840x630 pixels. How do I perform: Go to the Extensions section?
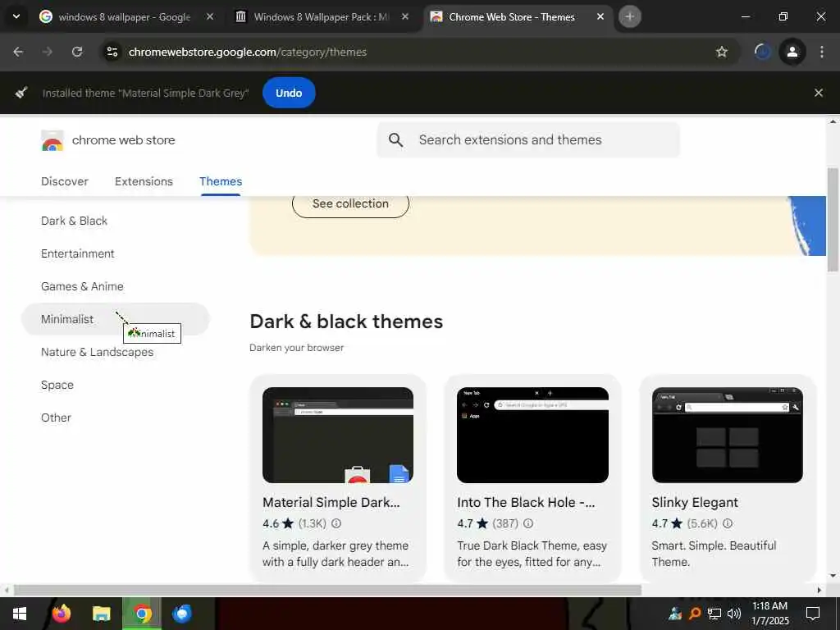click(144, 181)
